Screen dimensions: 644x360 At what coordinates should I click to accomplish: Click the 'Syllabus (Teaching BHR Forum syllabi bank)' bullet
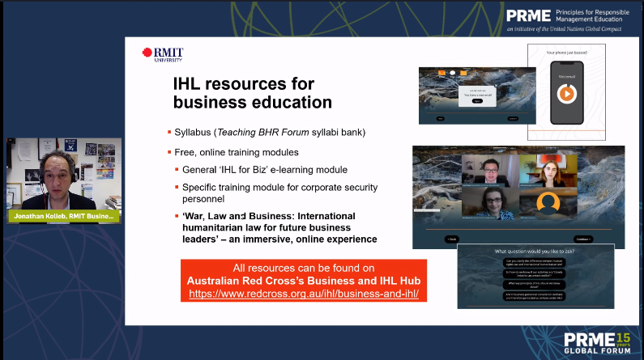tap(270, 133)
